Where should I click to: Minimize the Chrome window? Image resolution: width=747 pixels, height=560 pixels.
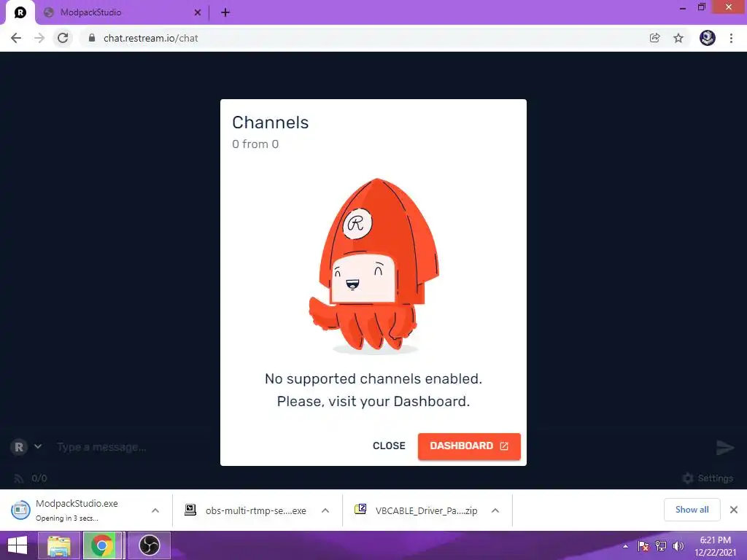(683, 7)
